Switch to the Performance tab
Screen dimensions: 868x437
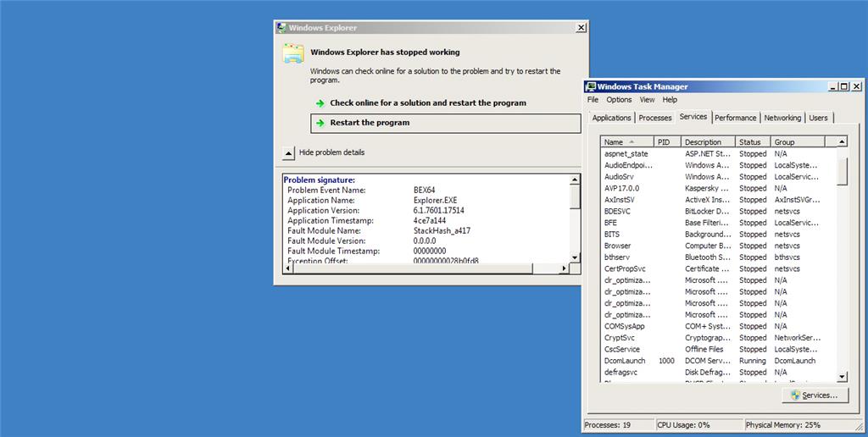click(x=735, y=118)
